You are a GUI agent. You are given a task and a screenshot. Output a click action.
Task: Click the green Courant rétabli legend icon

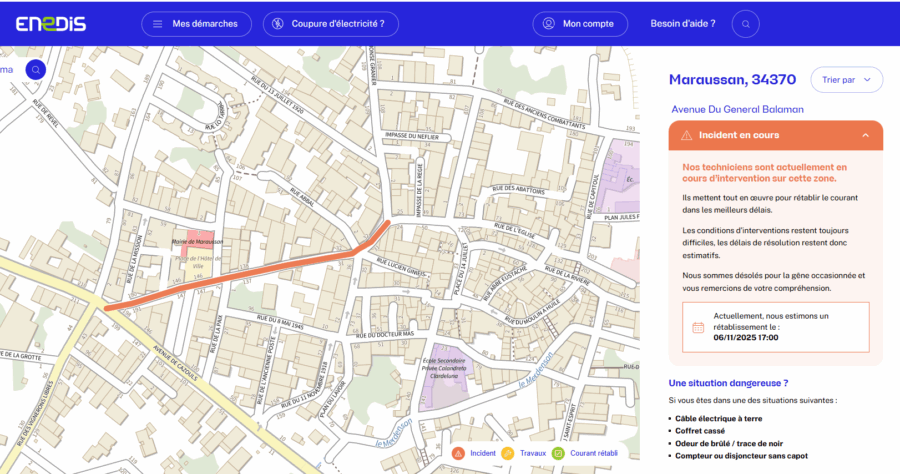[558, 453]
